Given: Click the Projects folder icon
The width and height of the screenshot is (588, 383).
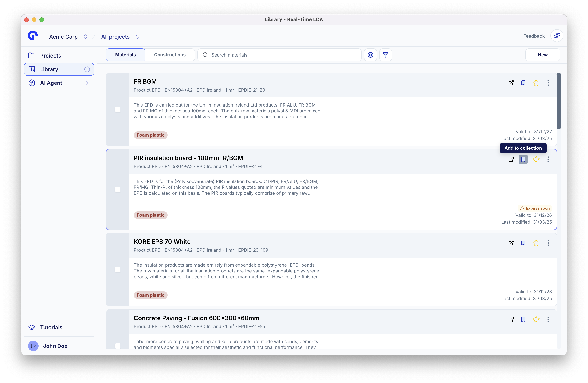Looking at the screenshot, I should pyautogui.click(x=32, y=55).
